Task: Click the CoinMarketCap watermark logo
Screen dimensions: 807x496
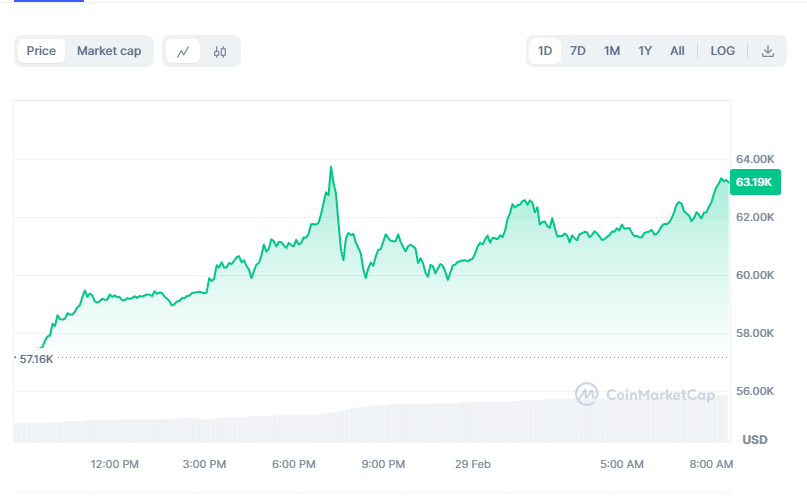Action: pos(645,395)
